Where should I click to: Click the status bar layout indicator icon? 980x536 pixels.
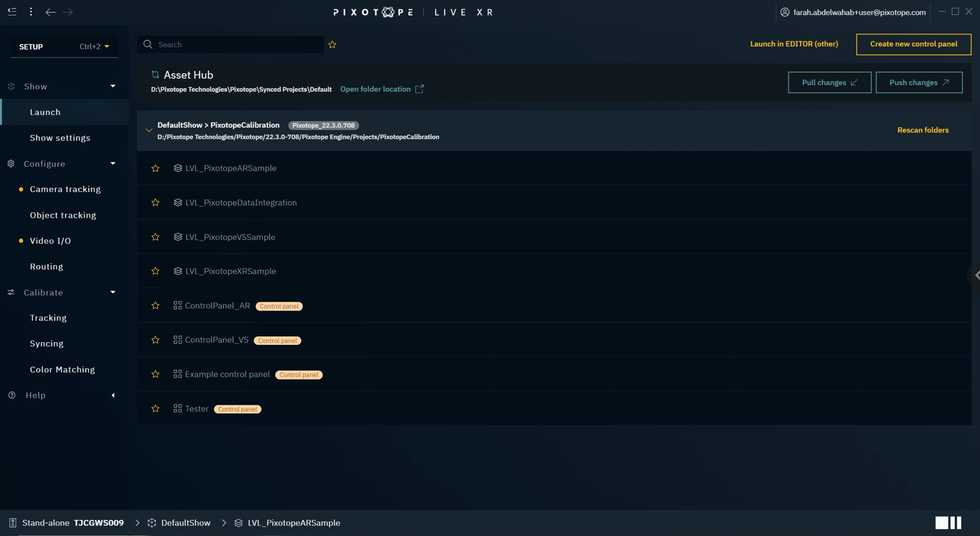coord(948,523)
